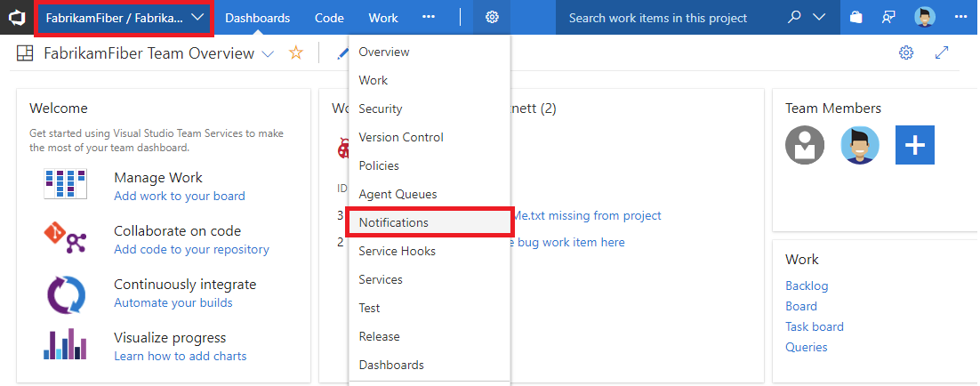The width and height of the screenshot is (980, 386).
Task: Open the Board link
Action: tap(800, 306)
